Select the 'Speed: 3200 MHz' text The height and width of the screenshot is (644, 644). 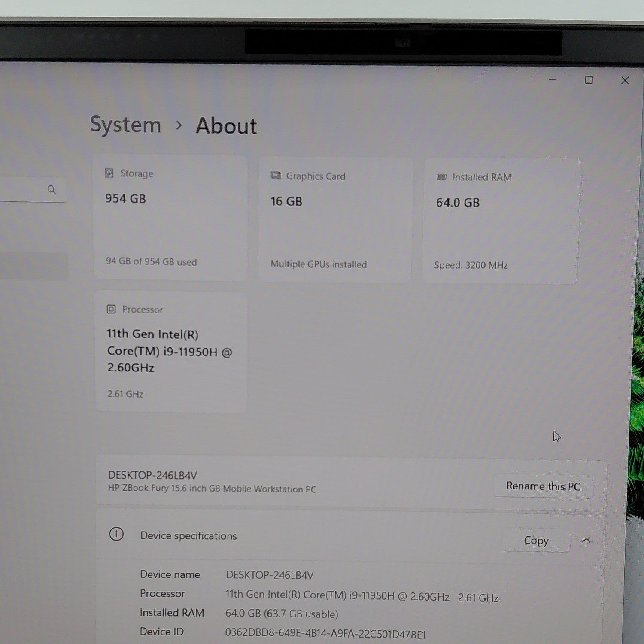[471, 265]
